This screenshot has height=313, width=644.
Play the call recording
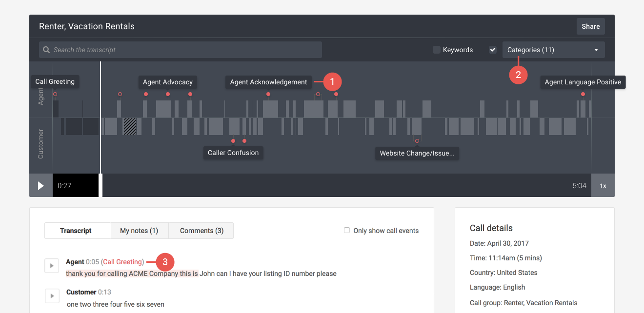(41, 186)
